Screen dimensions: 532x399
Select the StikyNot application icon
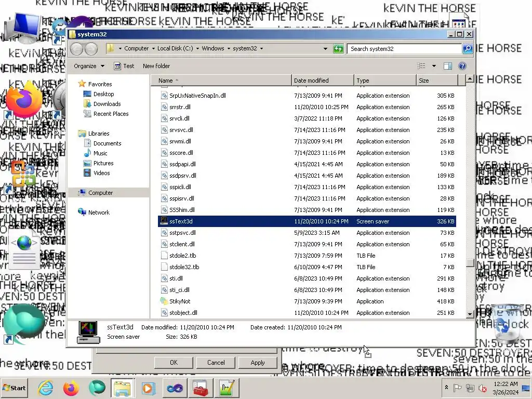[164, 301]
